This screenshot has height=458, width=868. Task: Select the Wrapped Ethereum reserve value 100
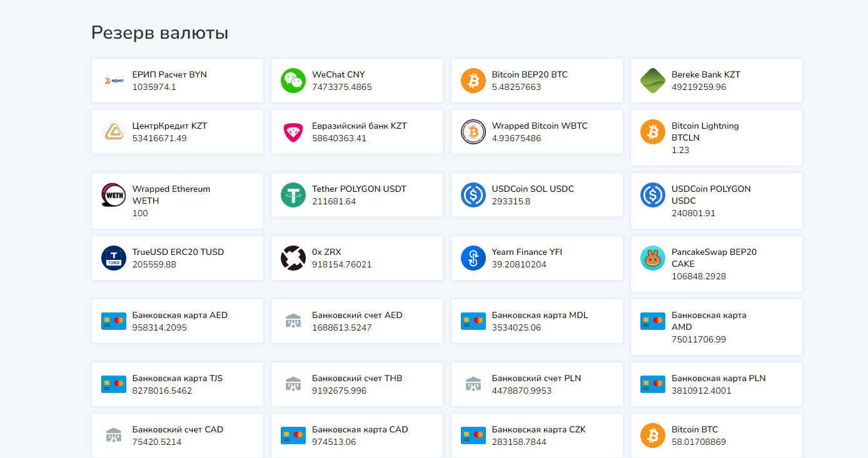pos(140,213)
